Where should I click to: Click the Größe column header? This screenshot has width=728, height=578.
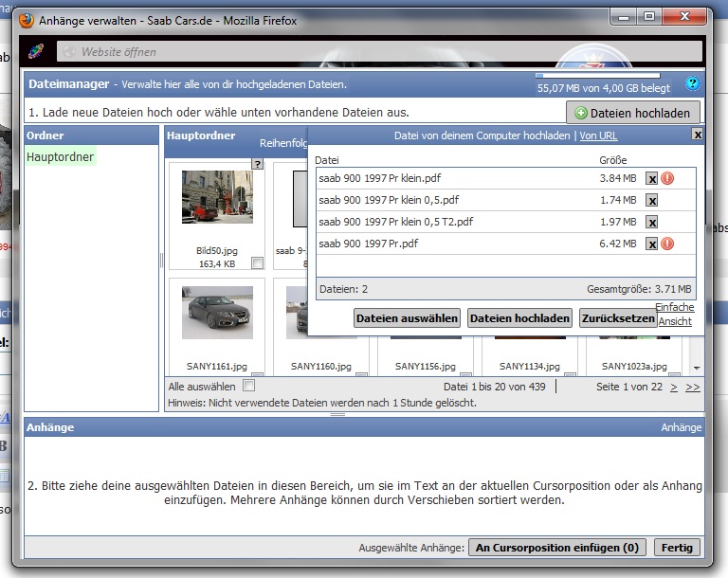pos(613,160)
